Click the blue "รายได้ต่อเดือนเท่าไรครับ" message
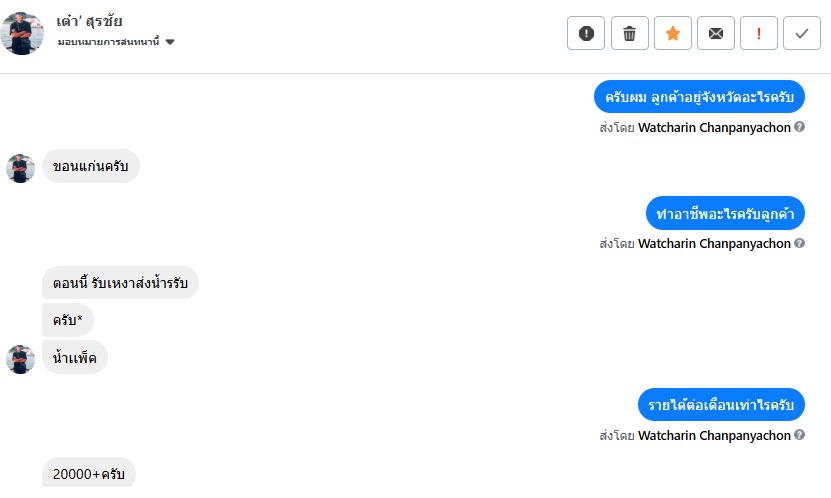 (720, 404)
